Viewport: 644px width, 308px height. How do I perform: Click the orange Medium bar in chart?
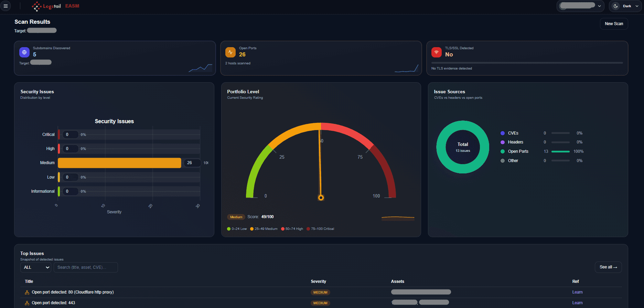119,163
